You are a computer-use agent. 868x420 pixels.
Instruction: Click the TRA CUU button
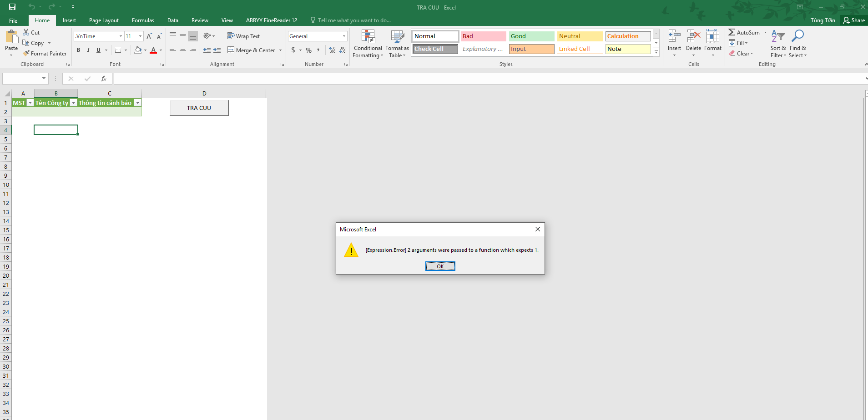coord(199,108)
